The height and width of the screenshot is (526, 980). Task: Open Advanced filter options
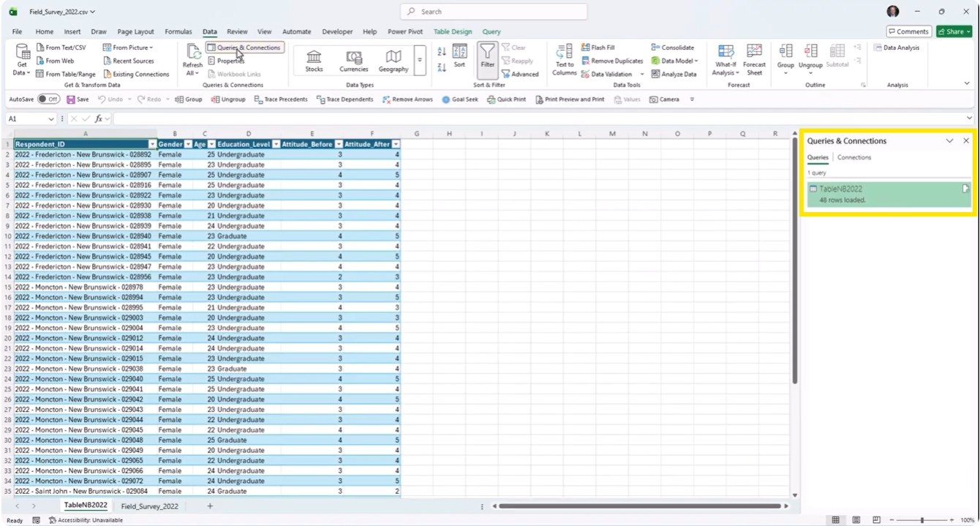point(520,74)
